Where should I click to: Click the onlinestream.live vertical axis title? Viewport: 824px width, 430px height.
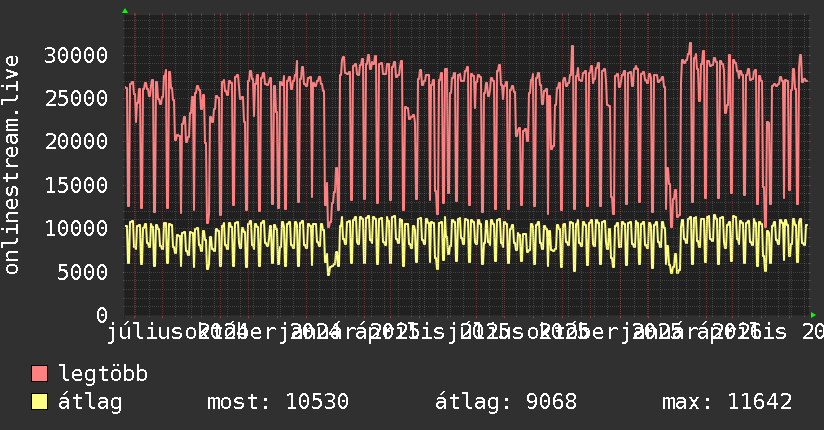point(12,165)
